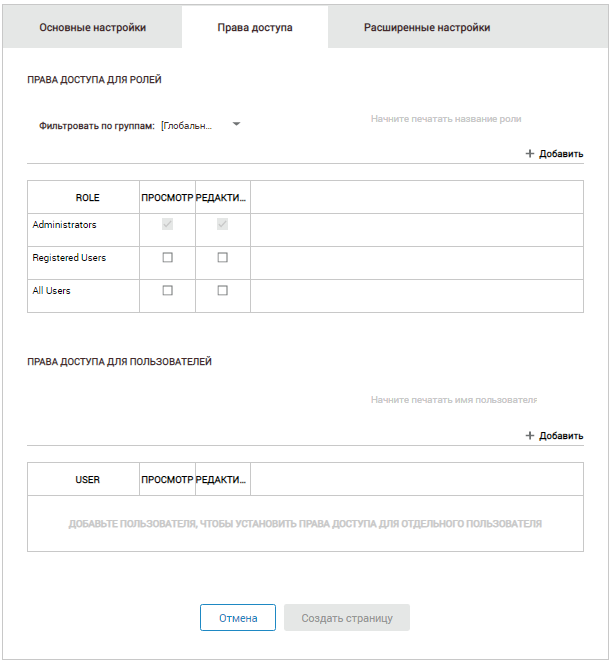Toggle Administrators edit permission checkbox

pyautogui.click(x=222, y=225)
